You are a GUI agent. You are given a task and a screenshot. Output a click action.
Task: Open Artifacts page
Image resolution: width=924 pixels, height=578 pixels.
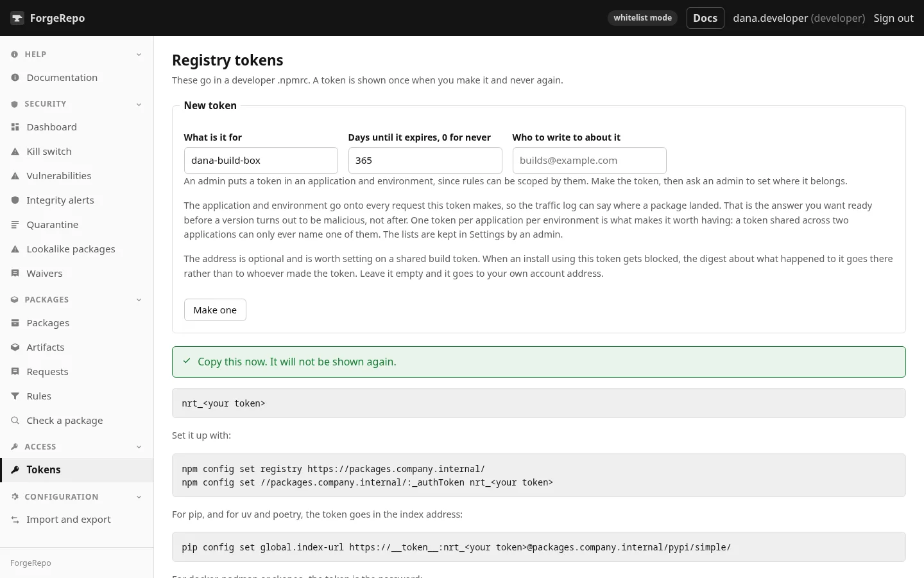pyautogui.click(x=77, y=347)
